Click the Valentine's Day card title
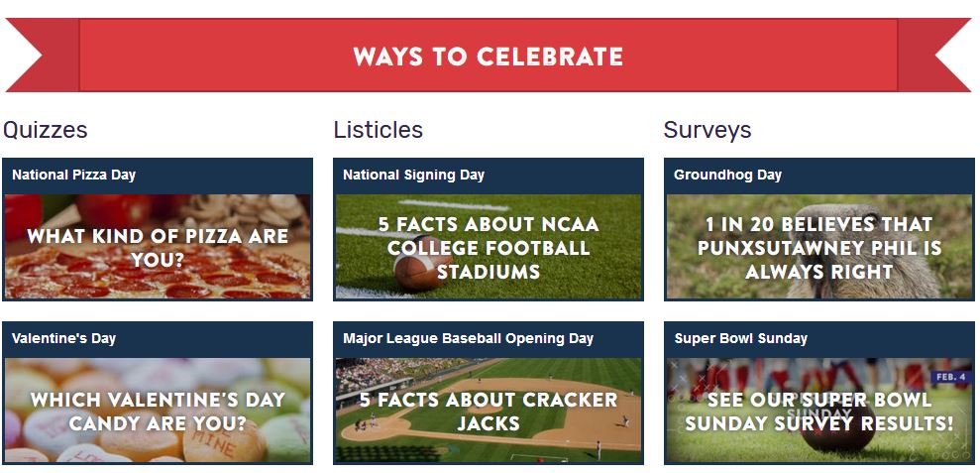The height and width of the screenshot is (473, 980). pyautogui.click(x=64, y=338)
